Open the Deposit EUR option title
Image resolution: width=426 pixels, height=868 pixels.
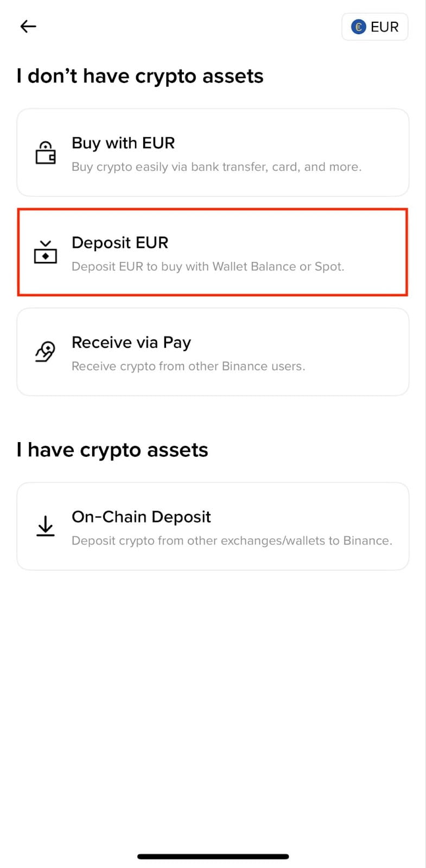click(x=120, y=242)
